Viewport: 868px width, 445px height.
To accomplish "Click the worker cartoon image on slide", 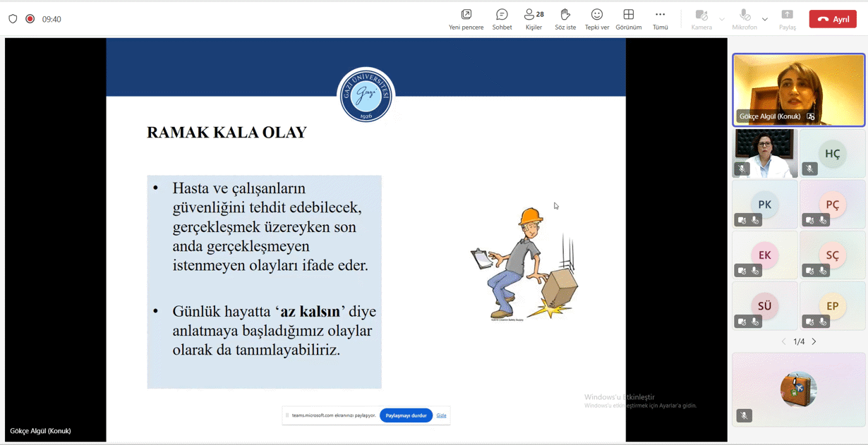I will 525,264.
